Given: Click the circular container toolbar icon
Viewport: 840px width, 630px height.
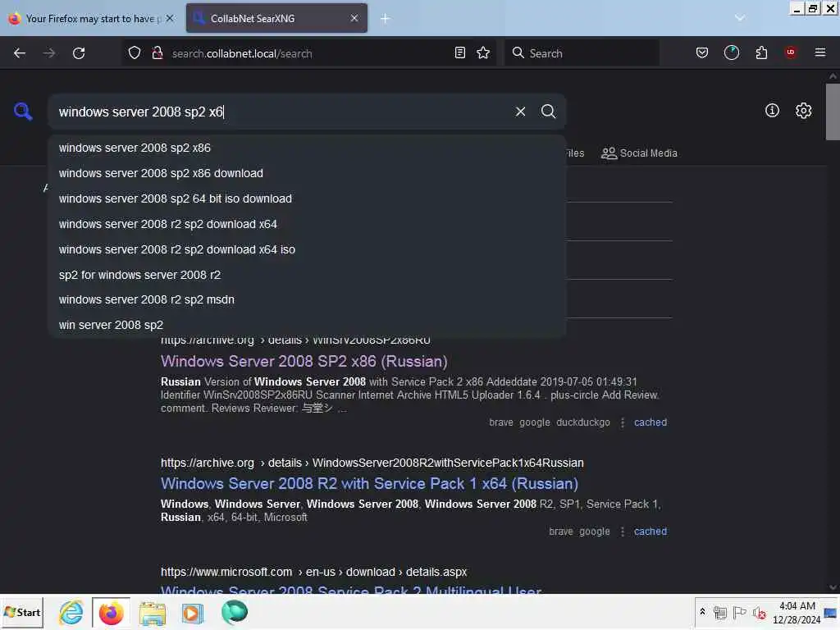Looking at the screenshot, I should tap(731, 52).
